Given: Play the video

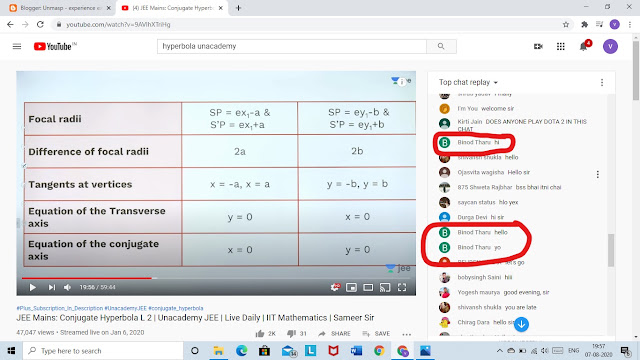Looking at the screenshot, I should [x=32, y=287].
